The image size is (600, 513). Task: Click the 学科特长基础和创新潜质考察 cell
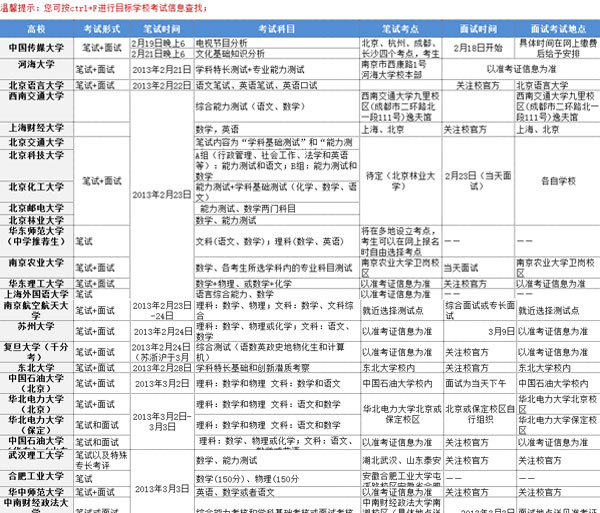pos(277,368)
